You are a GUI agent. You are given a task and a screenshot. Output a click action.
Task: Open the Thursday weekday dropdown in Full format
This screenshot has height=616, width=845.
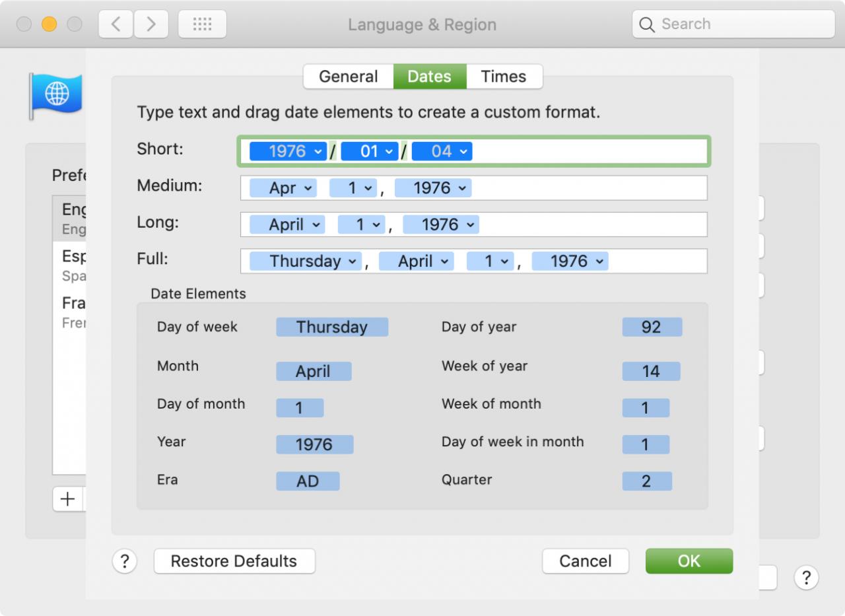click(306, 261)
